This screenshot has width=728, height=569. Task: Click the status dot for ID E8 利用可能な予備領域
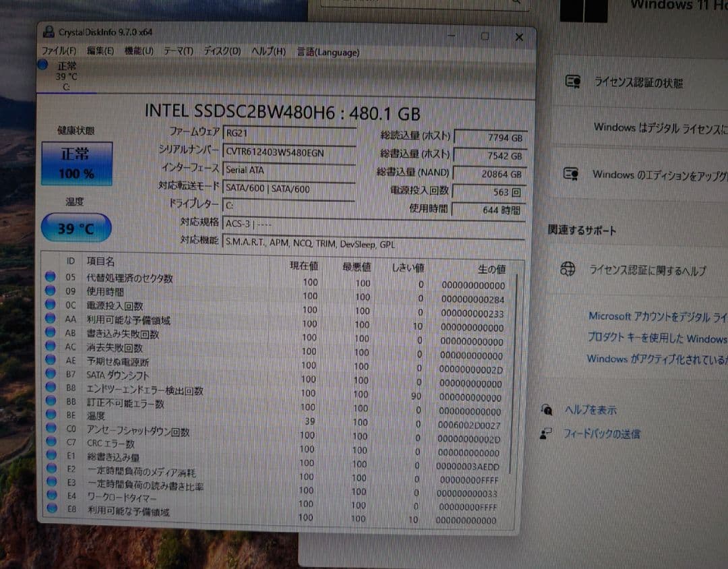pos(52,508)
